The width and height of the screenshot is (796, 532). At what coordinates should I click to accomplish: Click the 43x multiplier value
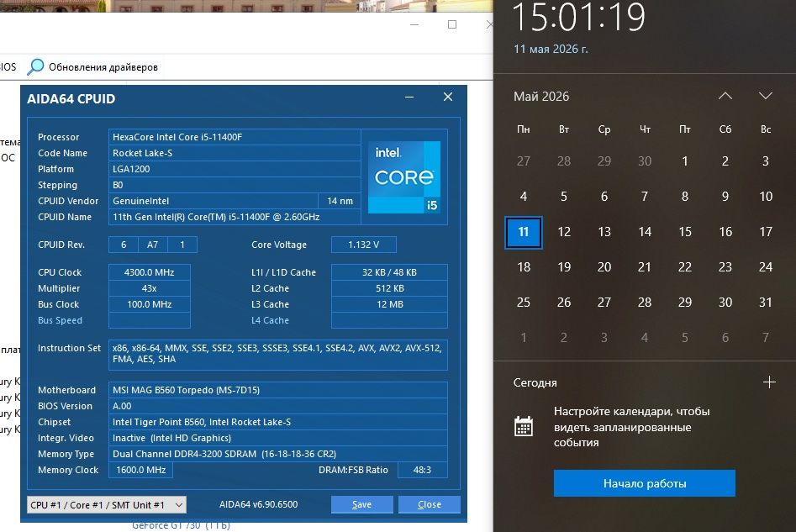pos(150,288)
